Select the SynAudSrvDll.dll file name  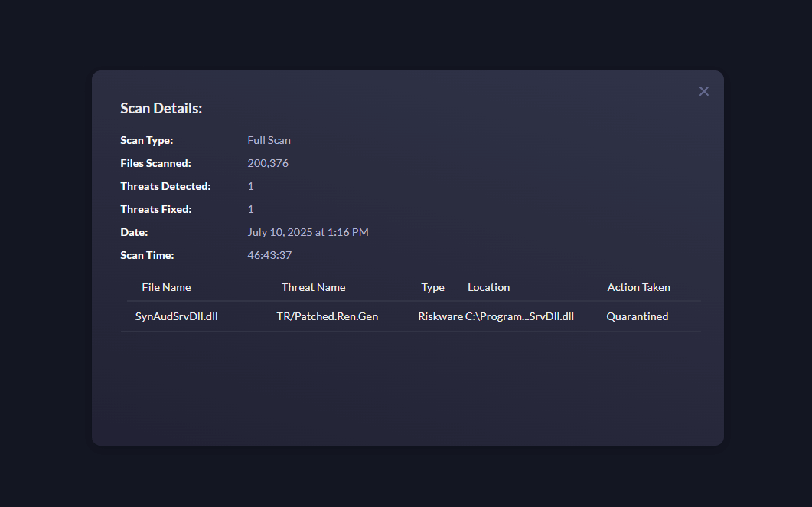click(176, 316)
